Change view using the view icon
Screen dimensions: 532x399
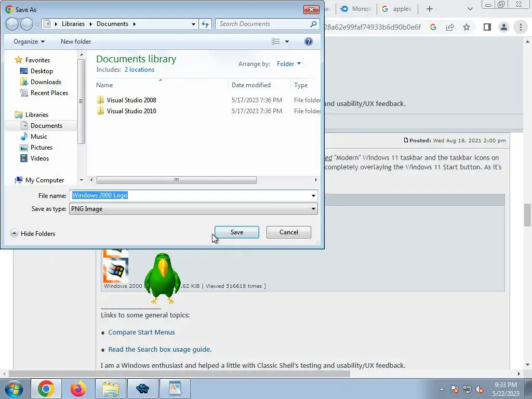point(275,42)
